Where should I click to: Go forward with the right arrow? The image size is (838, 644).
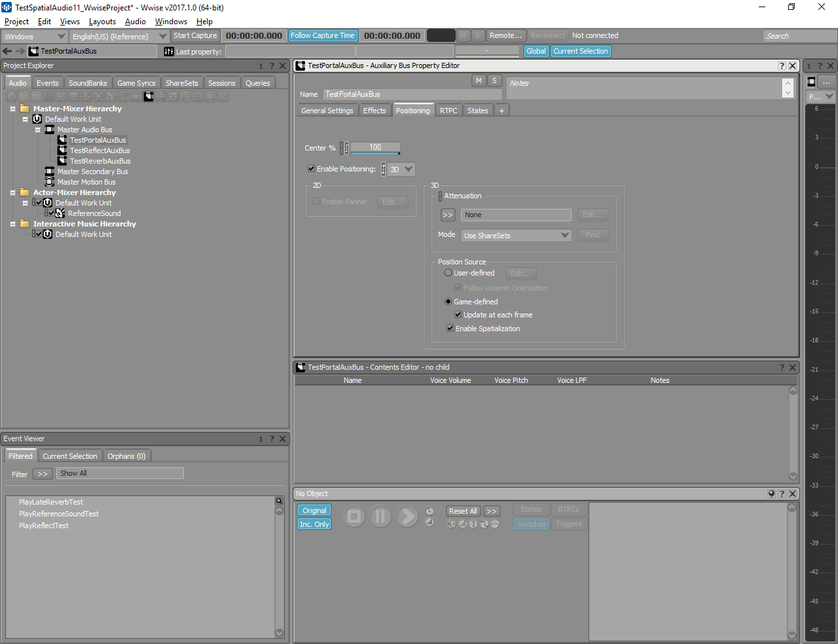(20, 51)
